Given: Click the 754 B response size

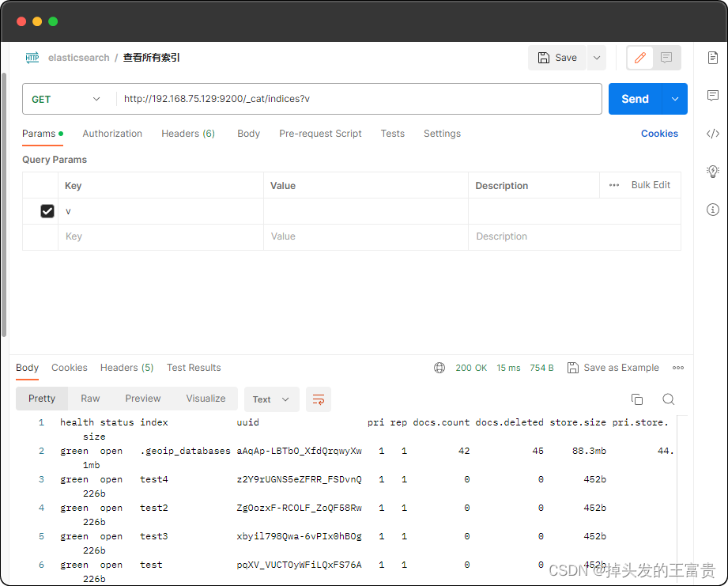Looking at the screenshot, I should tap(541, 368).
